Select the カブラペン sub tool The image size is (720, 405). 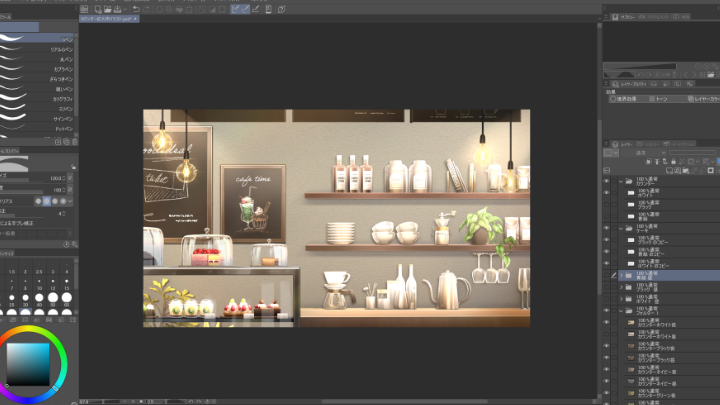tap(37, 69)
